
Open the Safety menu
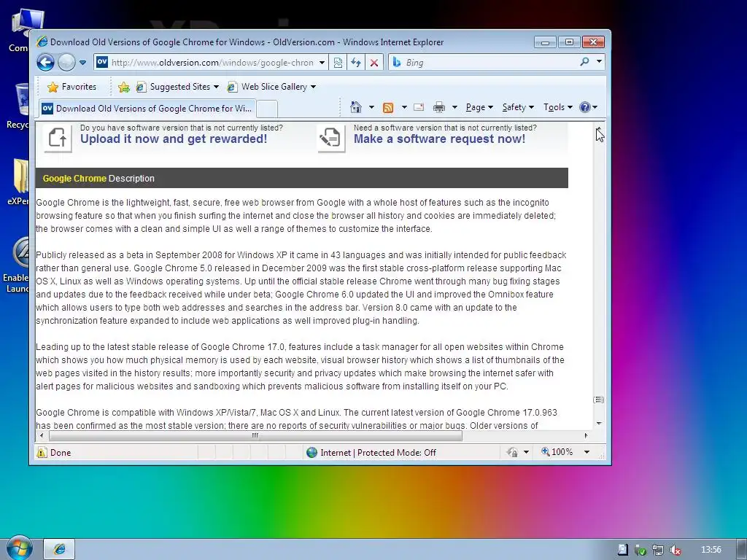pyautogui.click(x=519, y=108)
